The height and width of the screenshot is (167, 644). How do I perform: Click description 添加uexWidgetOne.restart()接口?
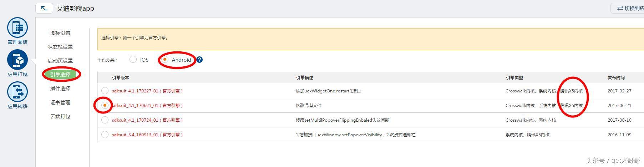[x=328, y=91]
